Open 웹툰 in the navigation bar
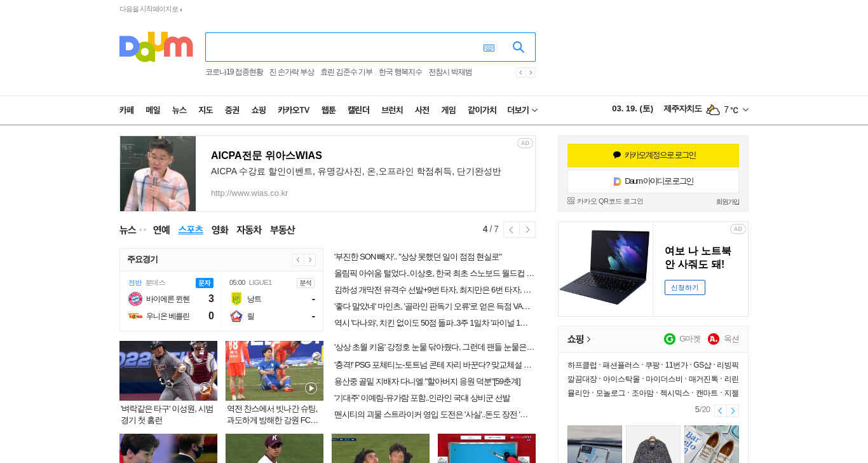Image resolution: width=868 pixels, height=463 pixels. [329, 110]
